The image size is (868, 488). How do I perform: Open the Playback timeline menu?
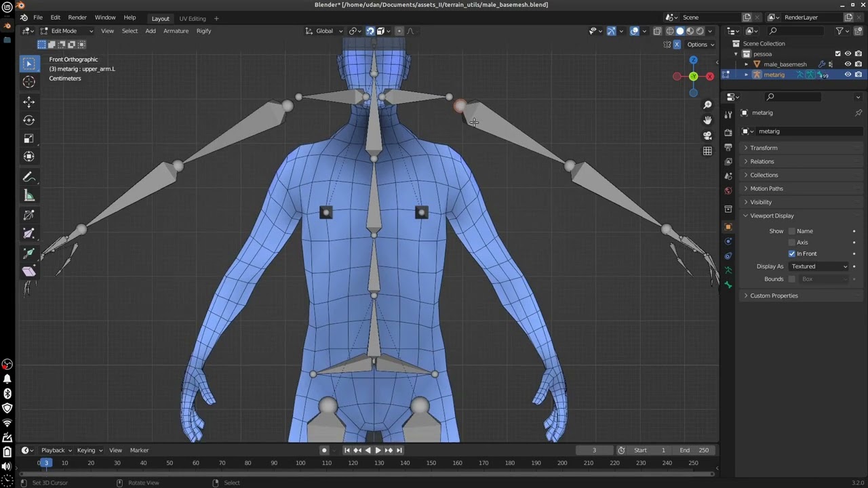tap(56, 450)
